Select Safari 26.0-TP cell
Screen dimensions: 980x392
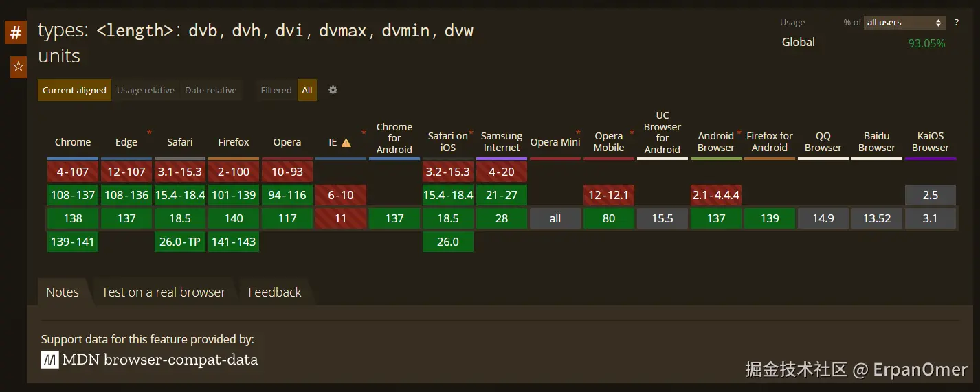(180, 242)
